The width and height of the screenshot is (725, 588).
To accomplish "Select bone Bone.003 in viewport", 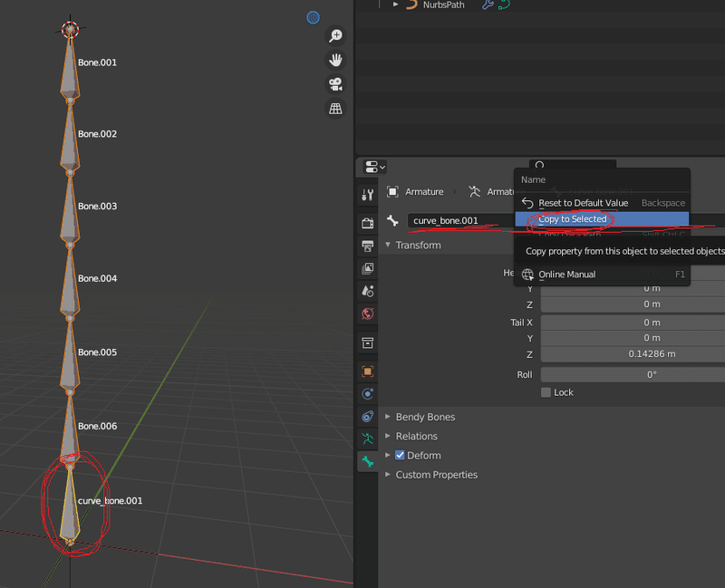I will pos(70,214).
